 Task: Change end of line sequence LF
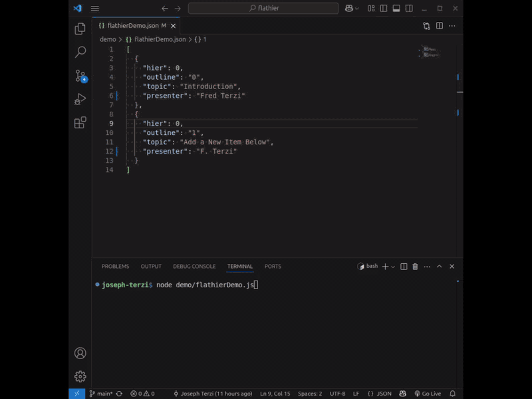click(x=356, y=394)
